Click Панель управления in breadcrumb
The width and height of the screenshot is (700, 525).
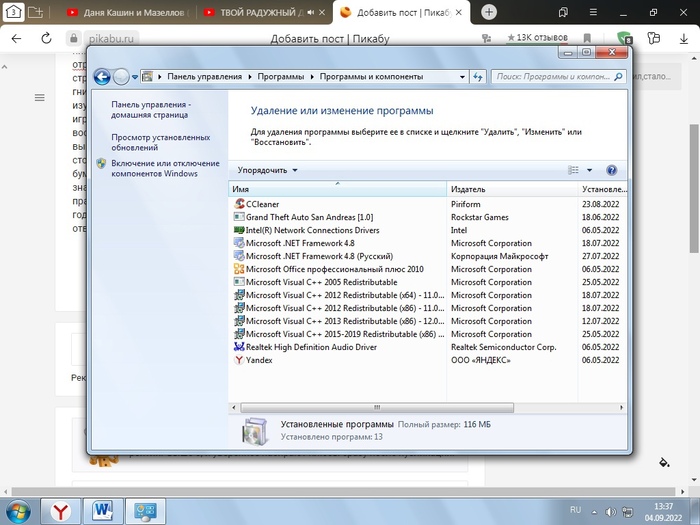tap(204, 77)
